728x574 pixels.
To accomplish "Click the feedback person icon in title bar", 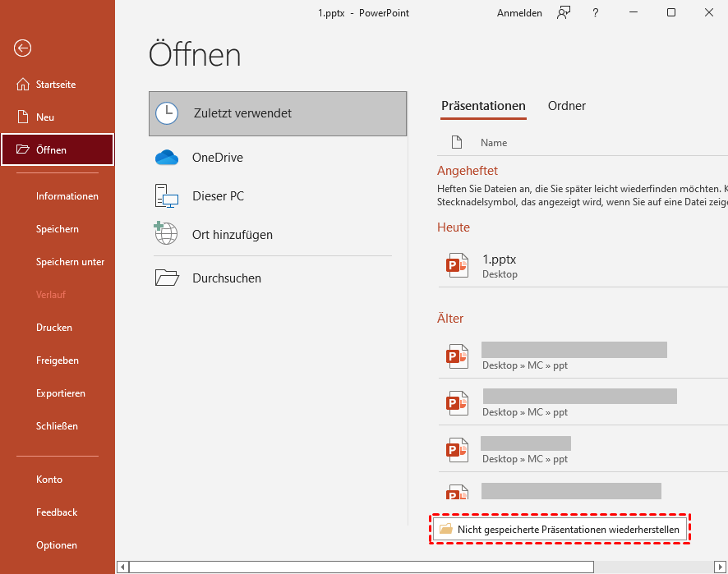I will (x=563, y=12).
